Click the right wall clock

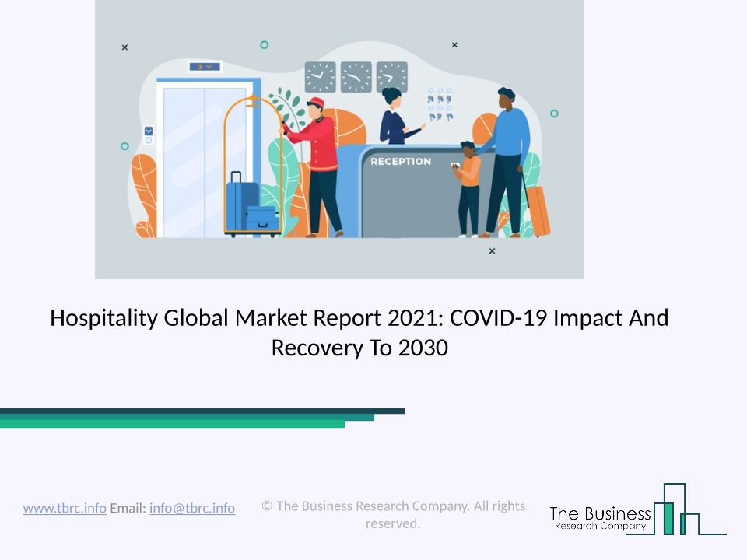click(x=392, y=77)
